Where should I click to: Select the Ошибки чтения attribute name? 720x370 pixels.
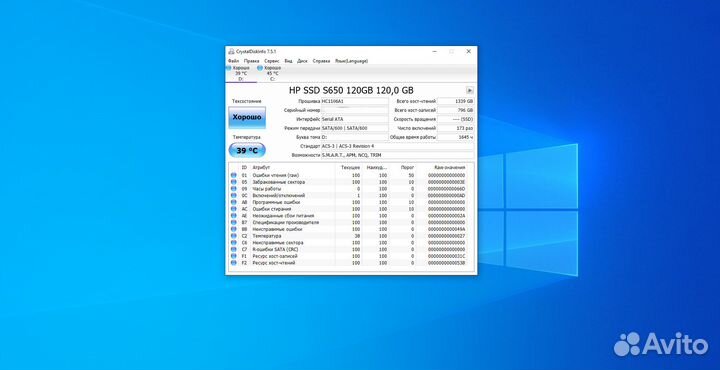(x=276, y=175)
